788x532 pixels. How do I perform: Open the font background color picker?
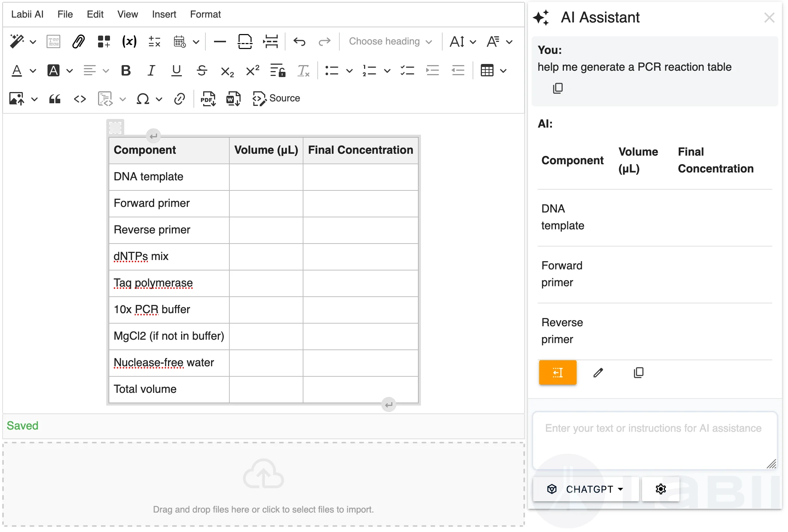(60, 70)
